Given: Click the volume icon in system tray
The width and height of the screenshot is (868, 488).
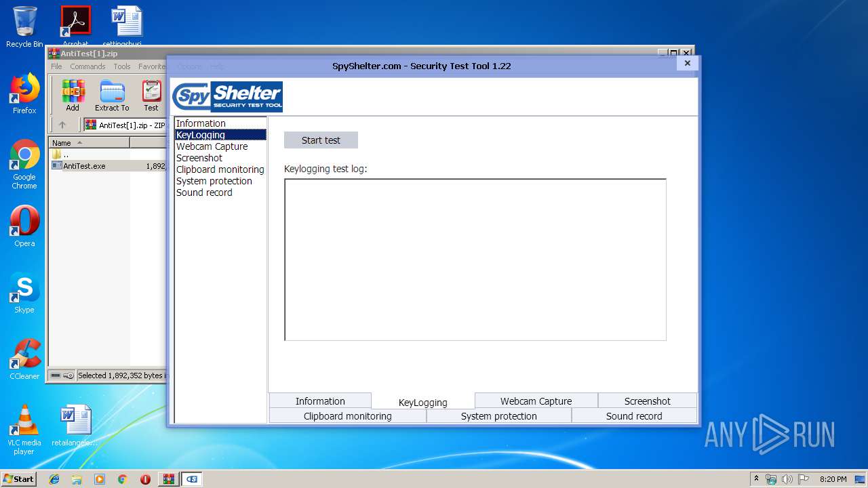Looking at the screenshot, I should pos(787,479).
